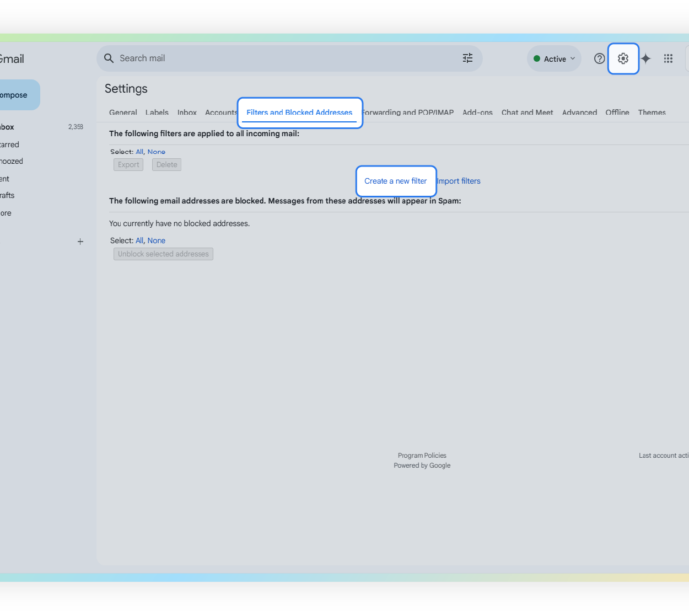Click the Import filters link
This screenshot has height=616, width=689.
coord(458,181)
